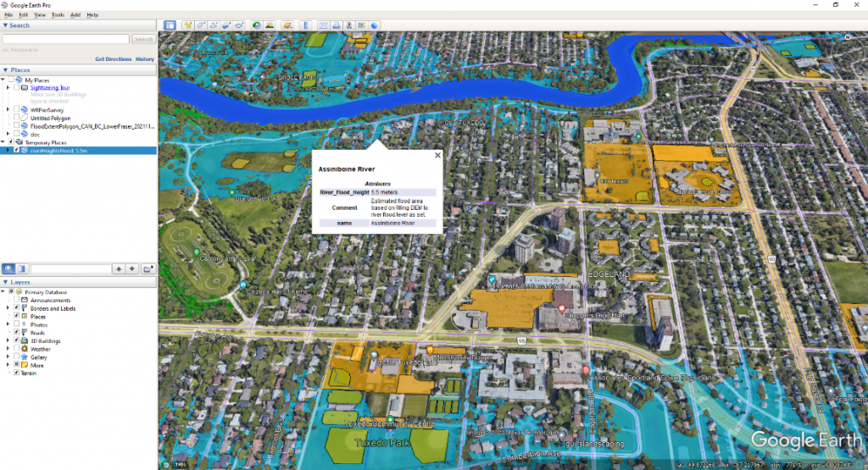This screenshot has height=470, width=868.
Task: Check the Sightseeing Tour checkbox
Action: coord(17,87)
